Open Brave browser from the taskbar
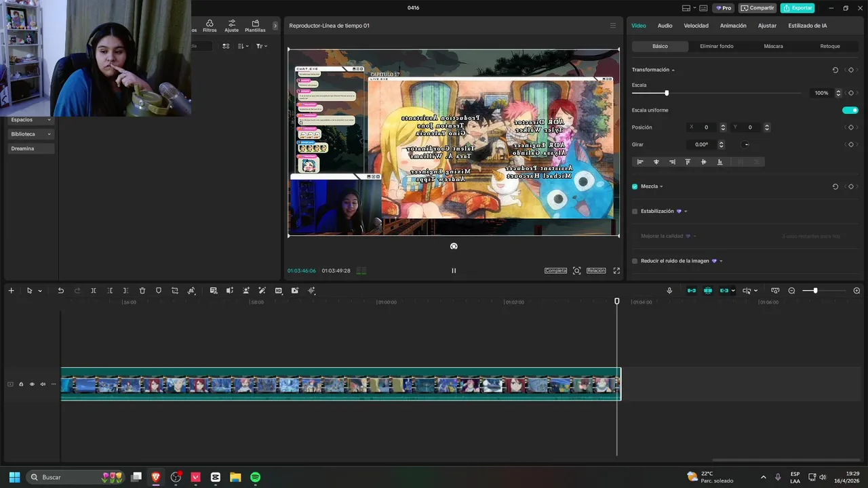 point(156,477)
